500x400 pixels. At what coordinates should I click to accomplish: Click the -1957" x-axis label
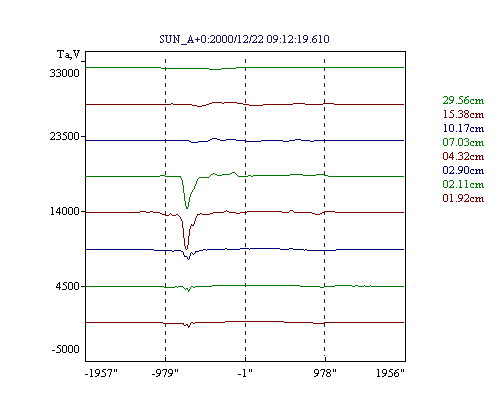pos(101,373)
